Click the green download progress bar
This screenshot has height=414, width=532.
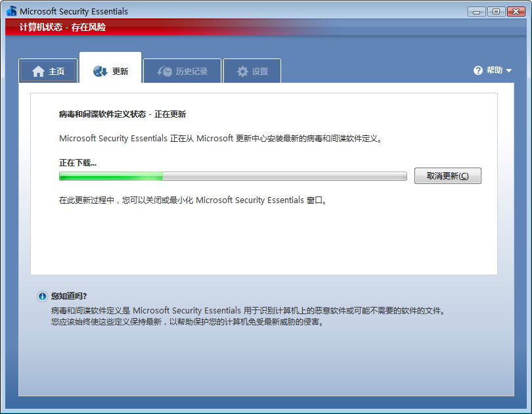[233, 176]
